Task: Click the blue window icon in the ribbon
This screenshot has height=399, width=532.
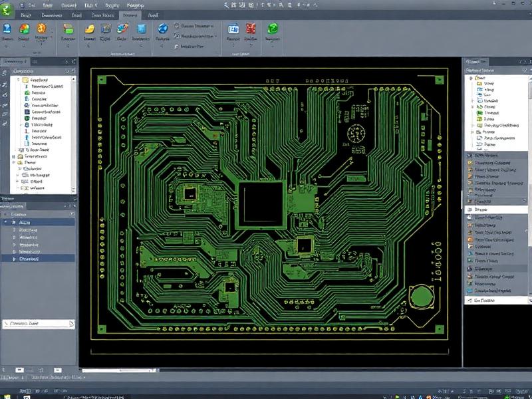Action: coord(233,29)
